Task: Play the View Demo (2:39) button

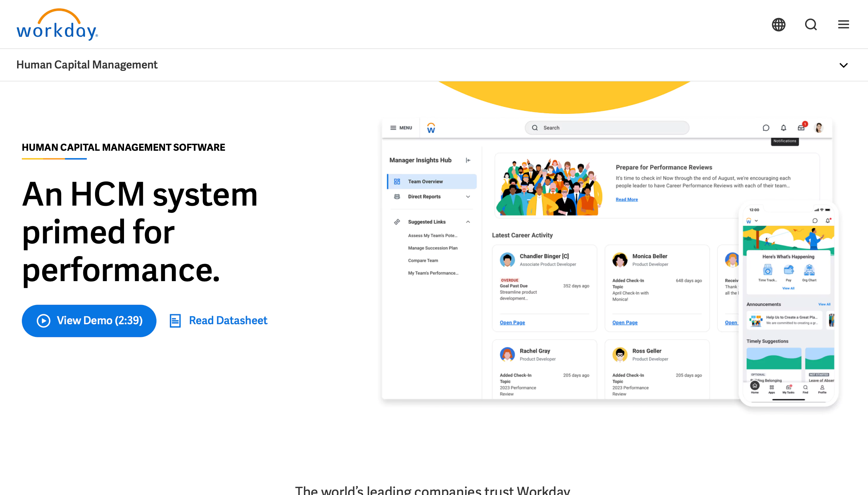Action: coord(89,321)
